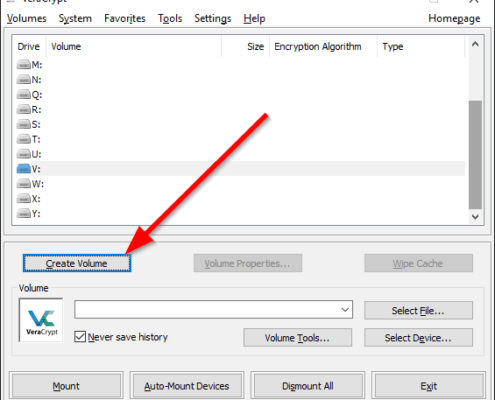Select the X: drive icon
495x400 pixels.
(23, 198)
